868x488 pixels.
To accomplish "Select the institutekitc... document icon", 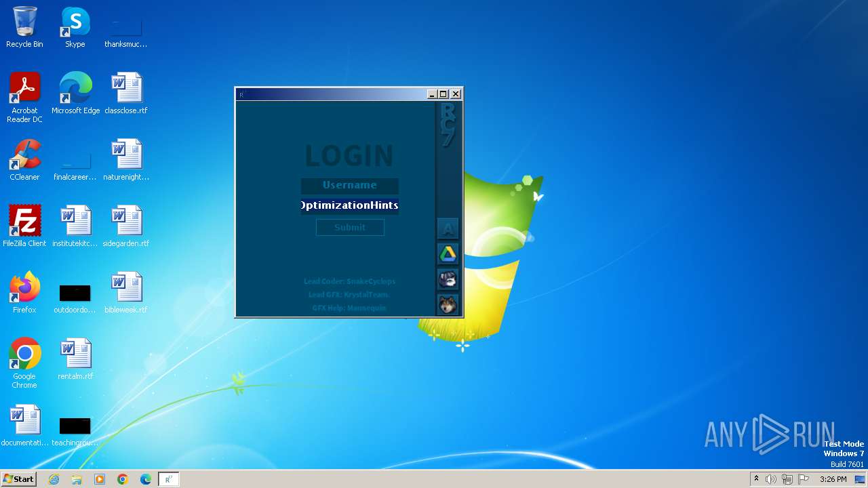I will (75, 226).
